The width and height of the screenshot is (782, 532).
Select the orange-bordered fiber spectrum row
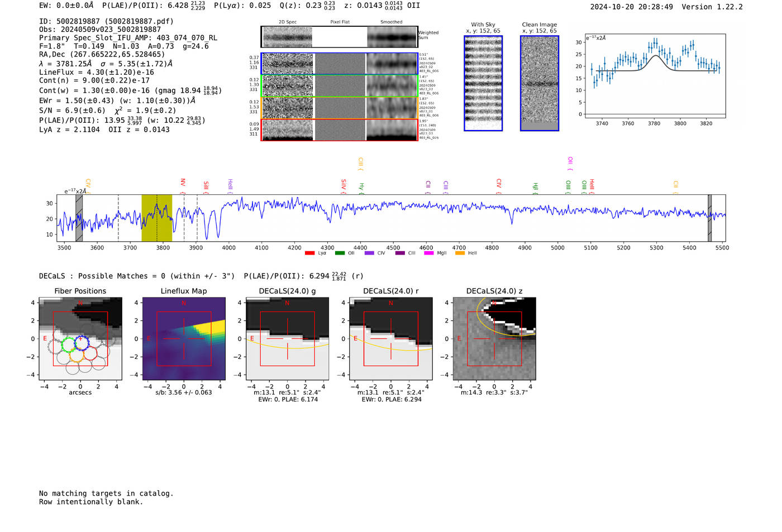pyautogui.click(x=339, y=108)
